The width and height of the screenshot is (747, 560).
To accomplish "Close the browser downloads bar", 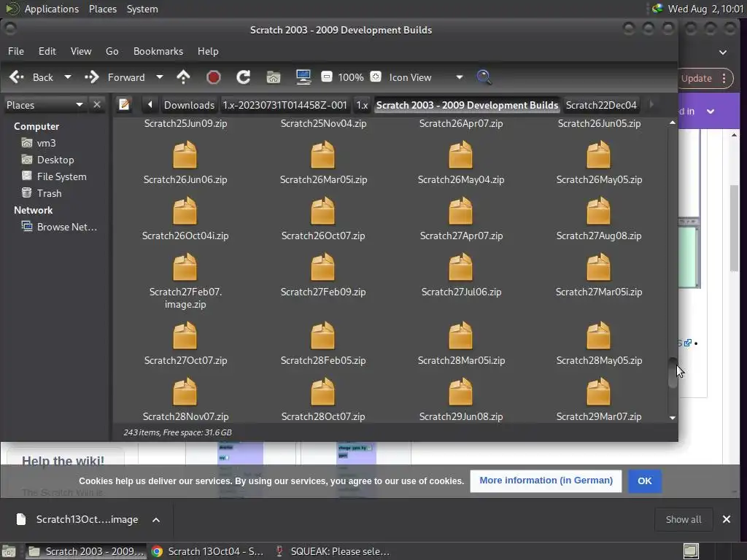I will click(x=726, y=519).
